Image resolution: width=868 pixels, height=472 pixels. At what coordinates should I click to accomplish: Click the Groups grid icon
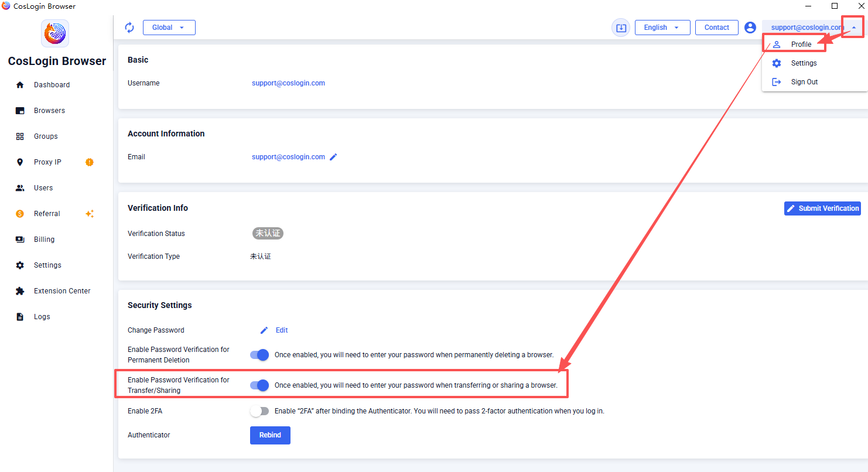click(x=20, y=136)
